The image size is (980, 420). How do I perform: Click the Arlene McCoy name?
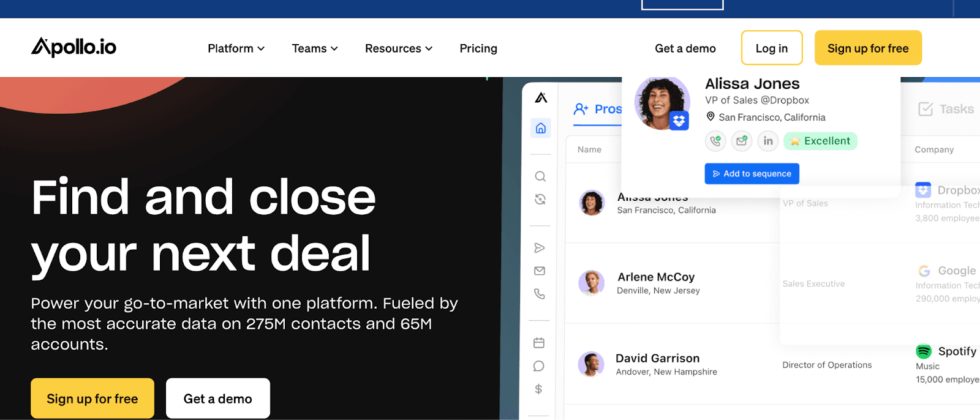pos(656,277)
